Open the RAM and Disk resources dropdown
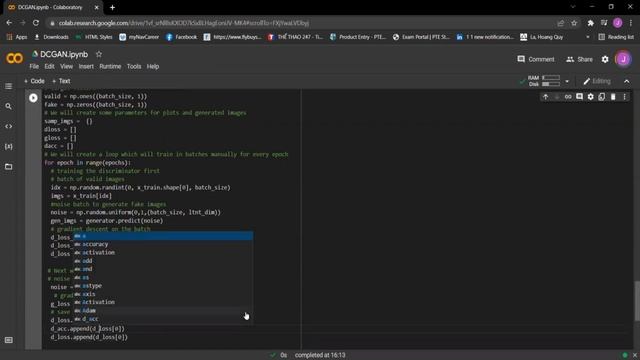The width and height of the screenshot is (640, 360). tap(567, 81)
